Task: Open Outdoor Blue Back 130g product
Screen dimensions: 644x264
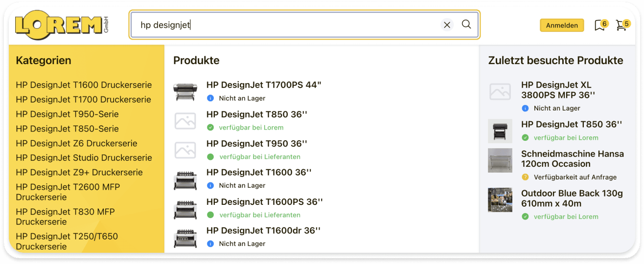Action: [x=572, y=198]
